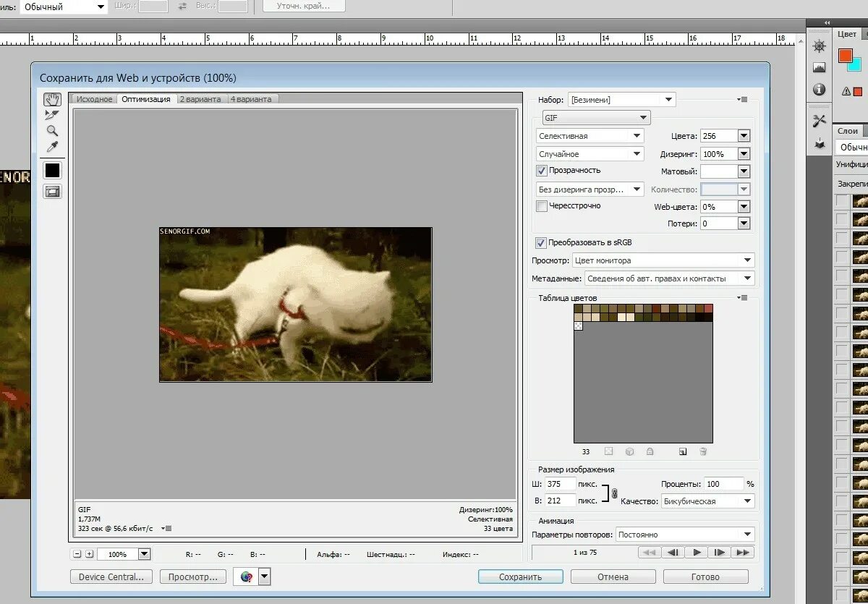Play the animation with the play button
Screen dimensions: 868x604
696,552
